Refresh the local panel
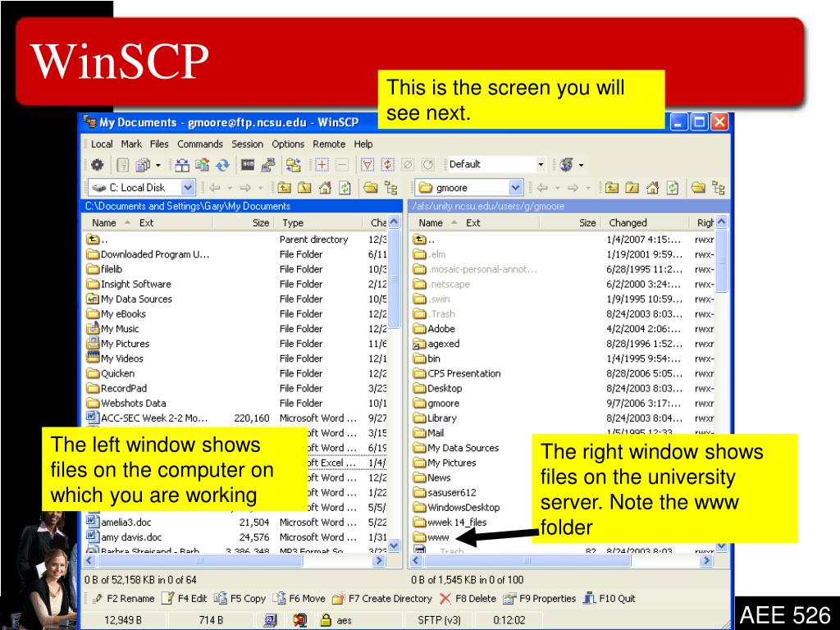 click(x=345, y=188)
